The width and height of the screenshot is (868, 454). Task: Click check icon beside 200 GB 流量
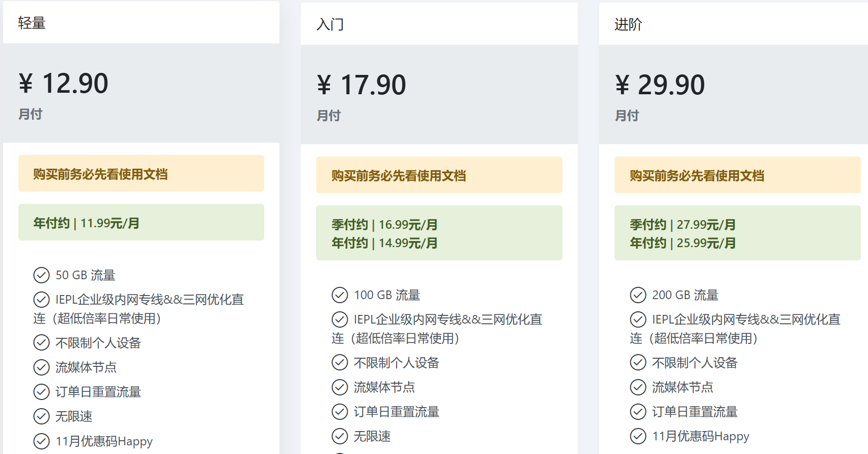(638, 295)
